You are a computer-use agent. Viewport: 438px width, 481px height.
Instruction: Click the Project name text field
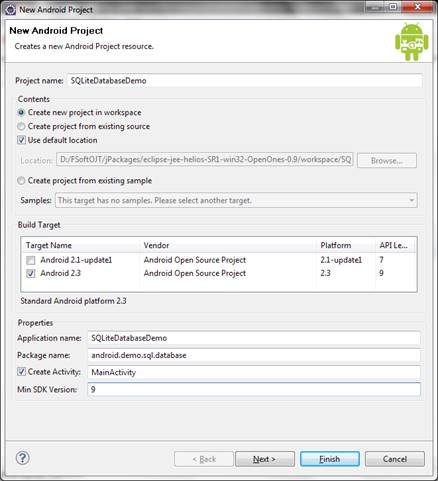pos(245,81)
